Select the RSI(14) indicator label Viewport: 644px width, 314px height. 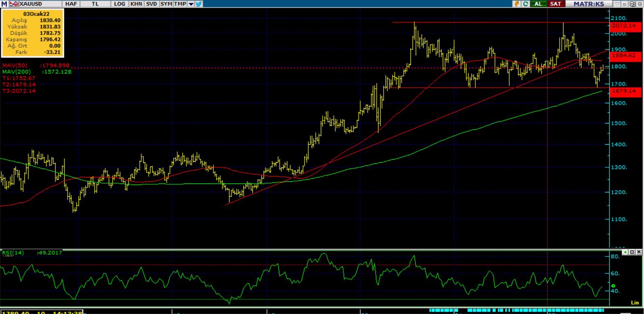click(13, 252)
